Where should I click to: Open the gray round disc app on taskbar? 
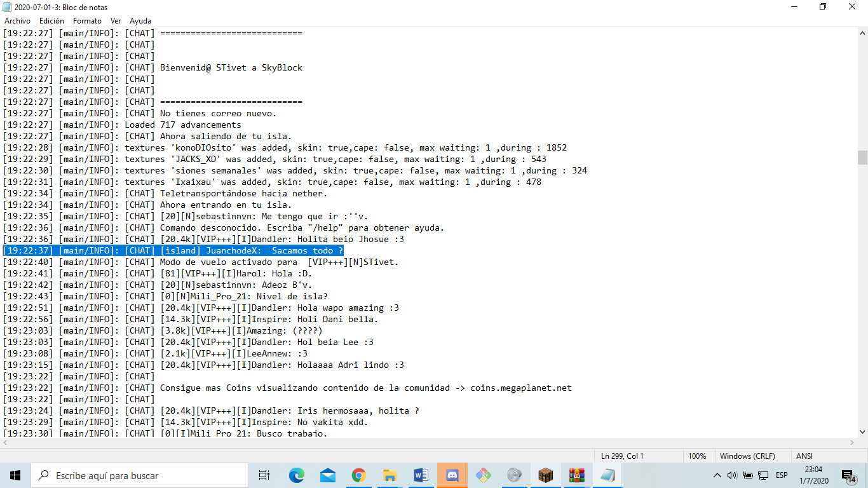pos(515,475)
